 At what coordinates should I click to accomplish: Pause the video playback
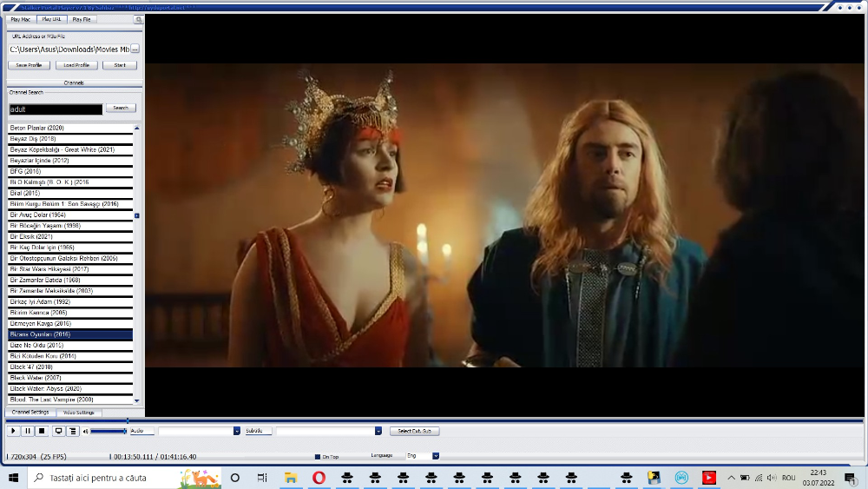tap(28, 431)
